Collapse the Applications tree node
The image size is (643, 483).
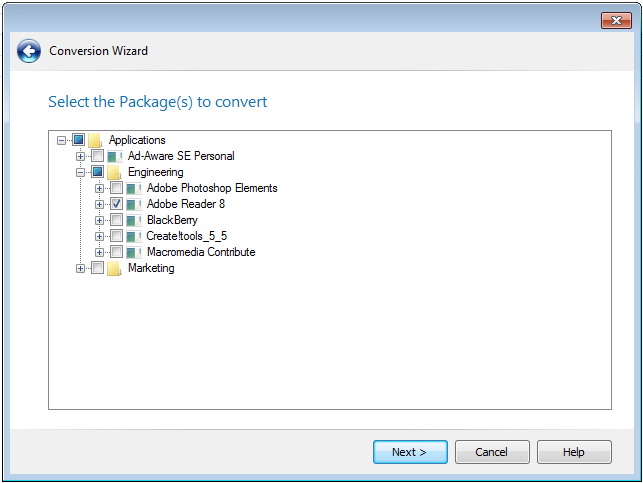(x=62, y=140)
